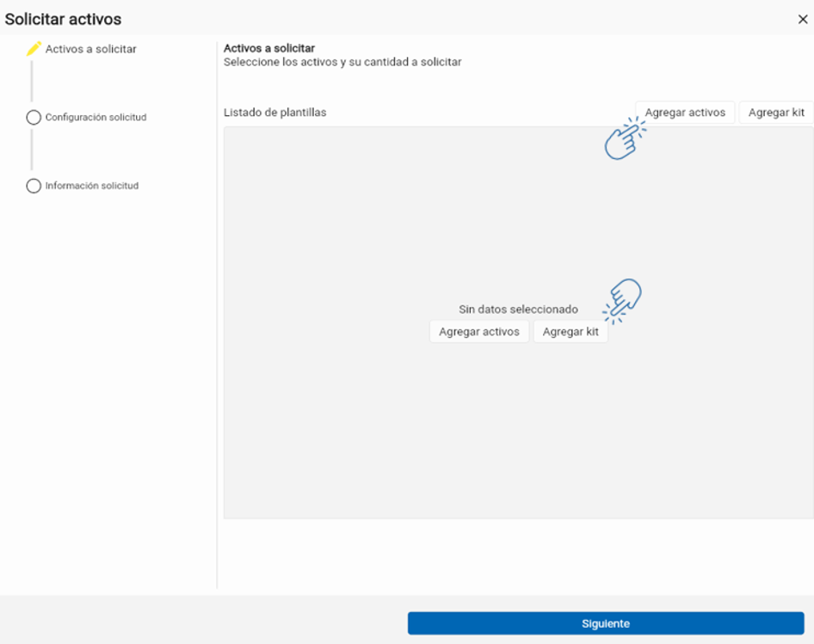Select the Activos a solicitar step label

(x=91, y=49)
